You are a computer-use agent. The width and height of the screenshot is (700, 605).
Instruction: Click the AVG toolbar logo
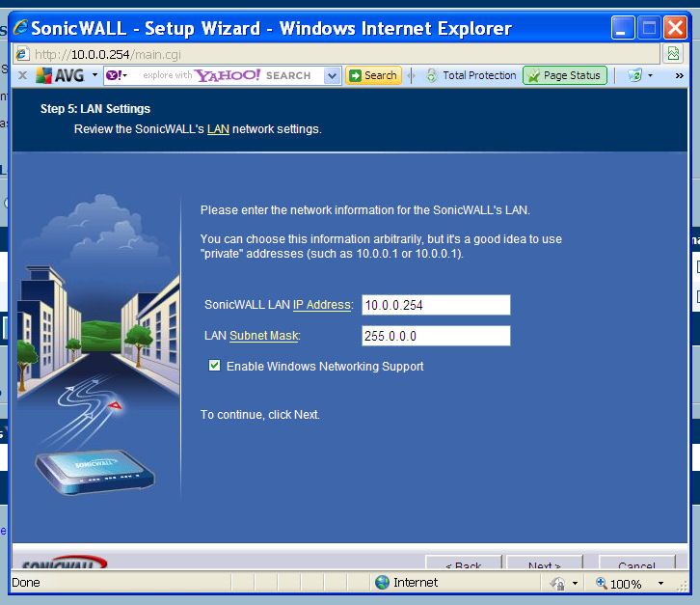pos(60,75)
